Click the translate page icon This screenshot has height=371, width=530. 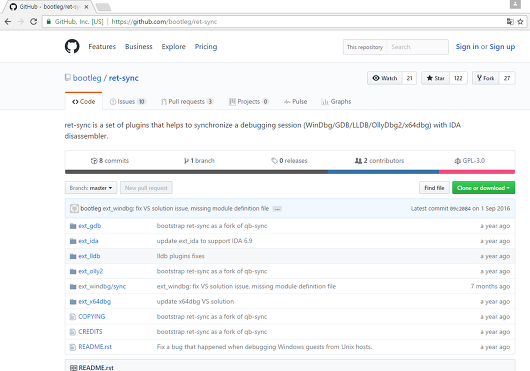click(510, 22)
